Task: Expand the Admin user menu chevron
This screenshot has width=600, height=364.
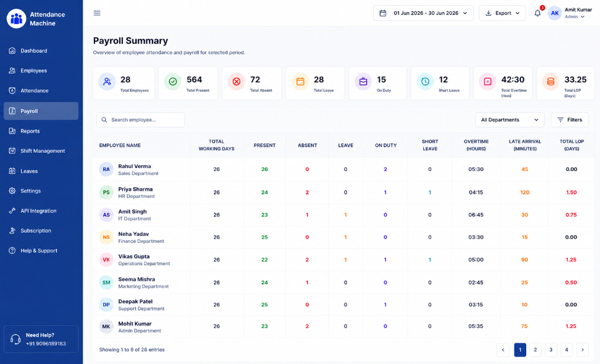Action: click(x=583, y=17)
